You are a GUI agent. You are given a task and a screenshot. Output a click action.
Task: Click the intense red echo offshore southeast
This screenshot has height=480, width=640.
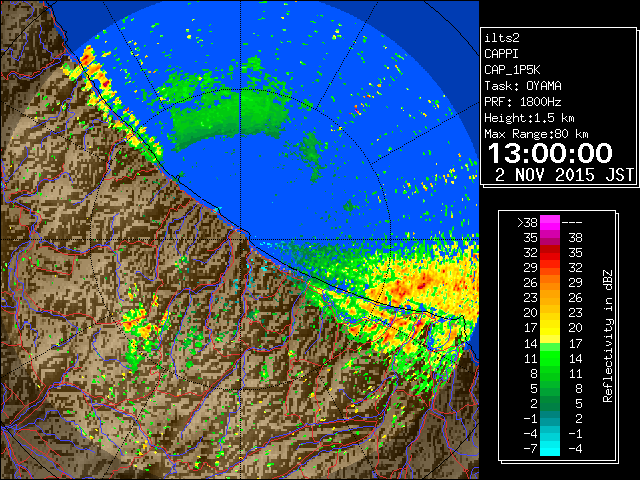click(x=422, y=284)
